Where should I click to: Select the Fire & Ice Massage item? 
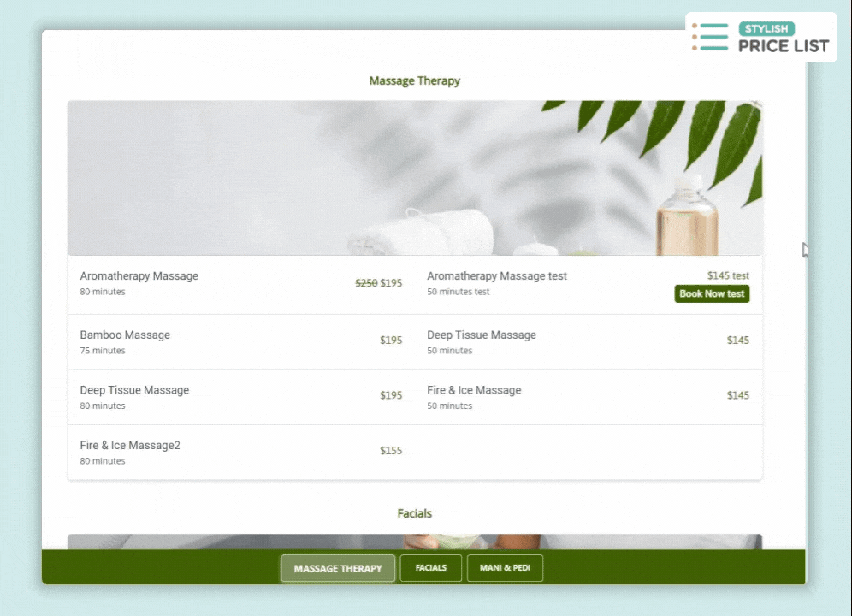pyautogui.click(x=589, y=398)
